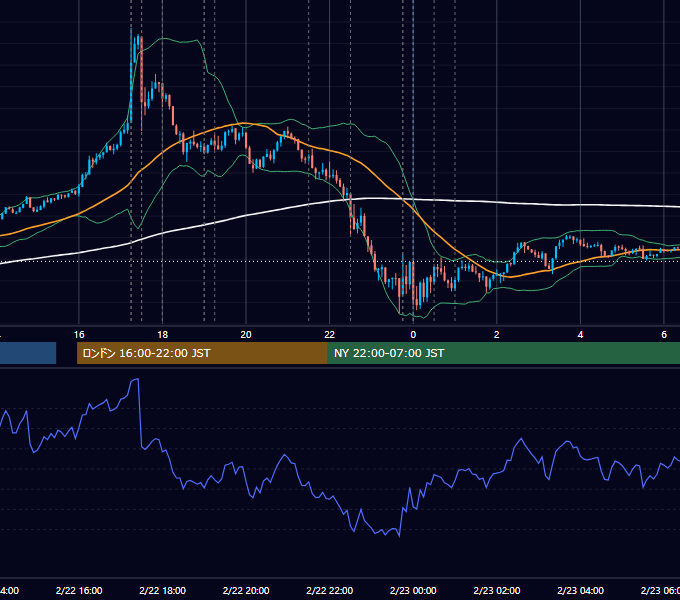The height and width of the screenshot is (600, 680).
Task: Click the 2/22 20:00 time label
Action: (246, 590)
